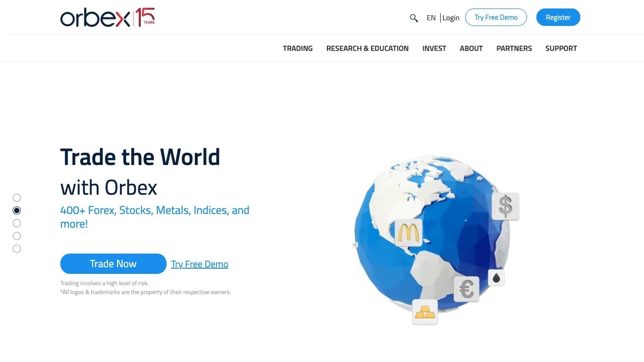Open the ABOUT menu
The width and height of the screenshot is (644, 362).
[x=471, y=48]
